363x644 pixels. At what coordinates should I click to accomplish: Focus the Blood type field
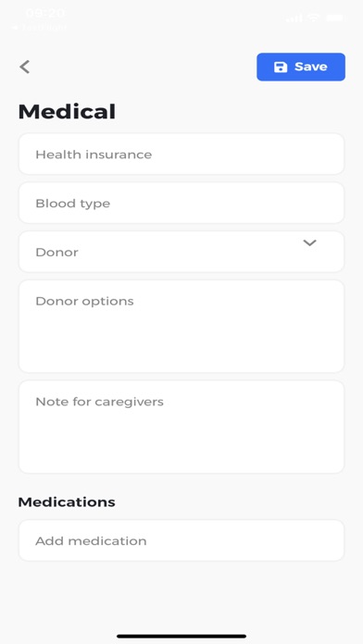(x=181, y=203)
